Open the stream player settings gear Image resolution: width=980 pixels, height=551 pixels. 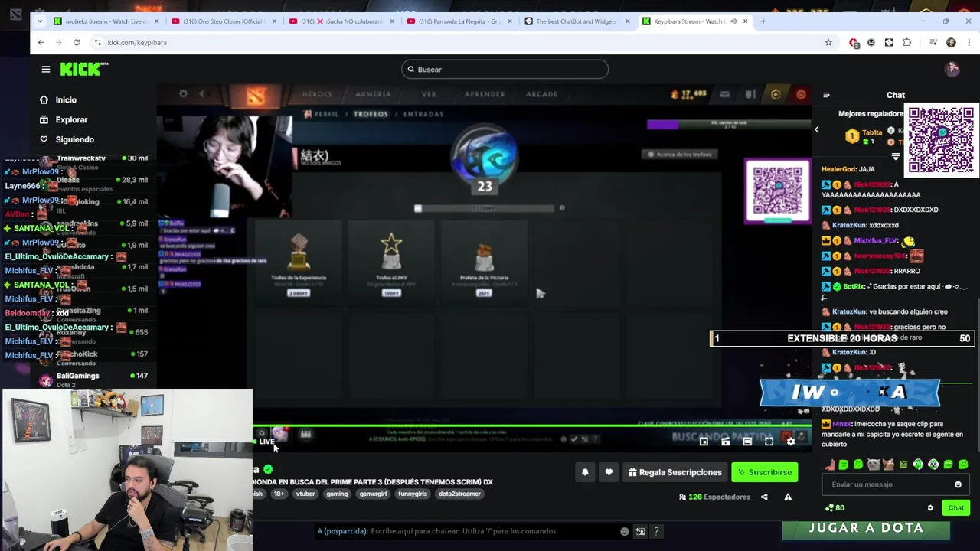791,442
